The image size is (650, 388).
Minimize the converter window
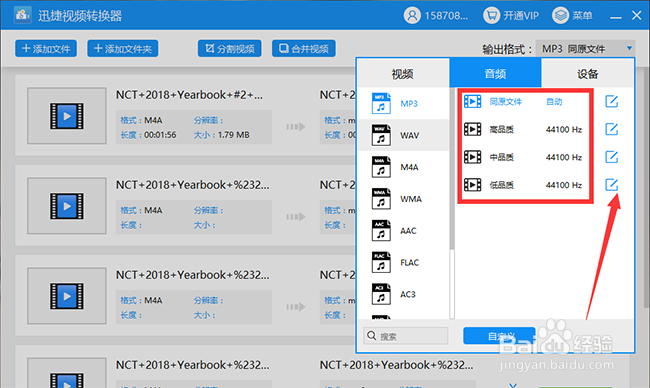tap(616, 17)
